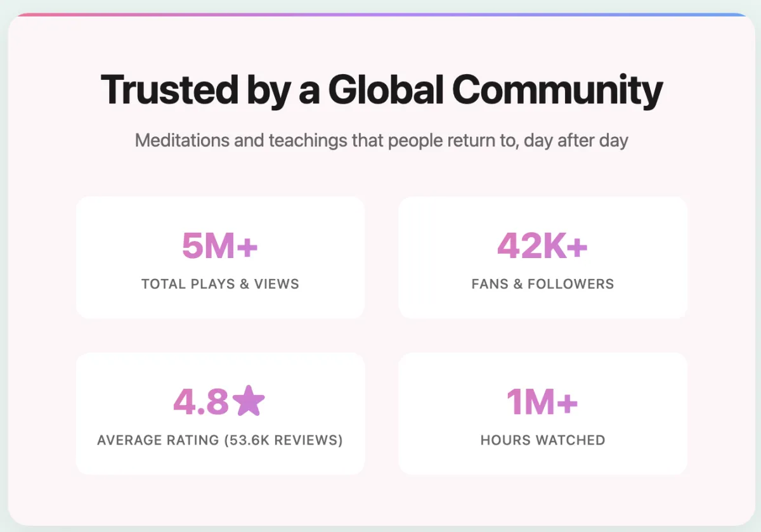Select the Fans & Followers label

coord(542,284)
